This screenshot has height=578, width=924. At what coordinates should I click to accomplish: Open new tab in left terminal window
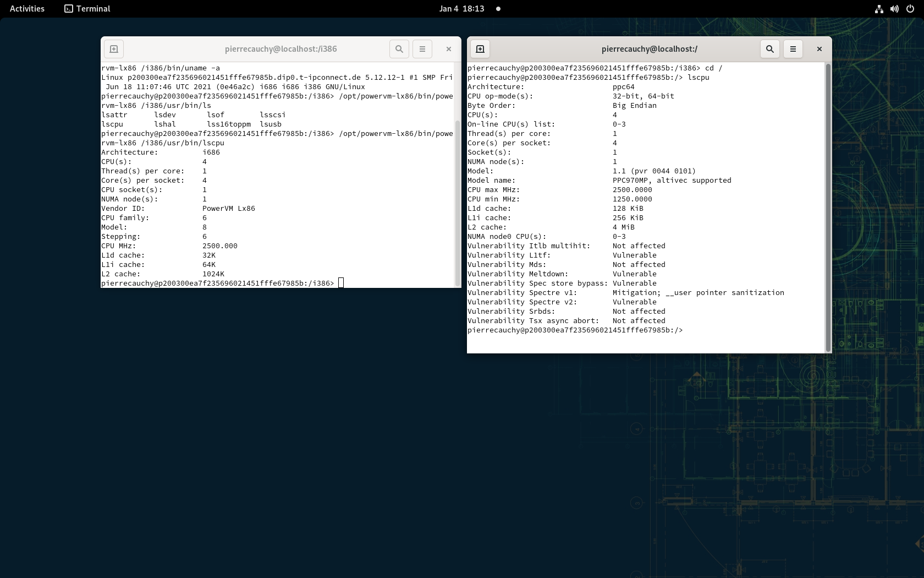click(114, 49)
